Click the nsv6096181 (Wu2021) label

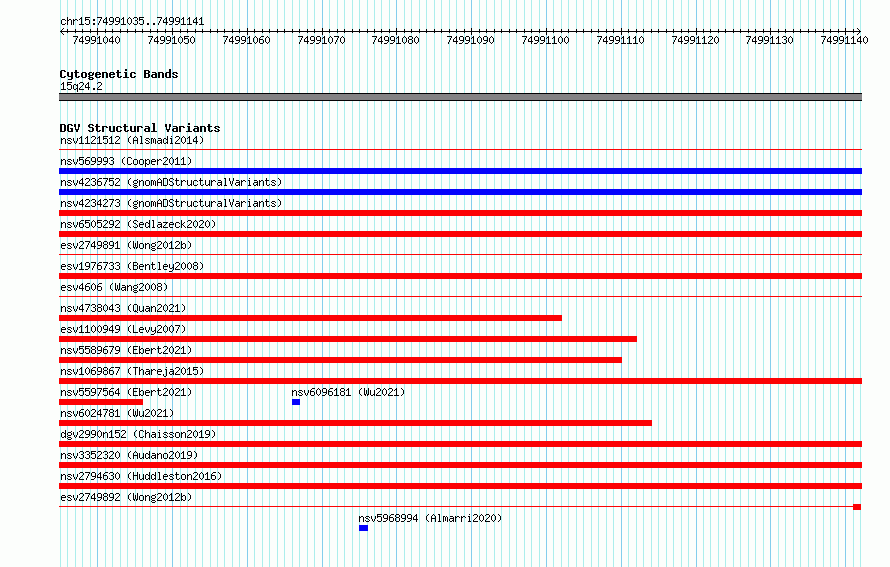(348, 392)
